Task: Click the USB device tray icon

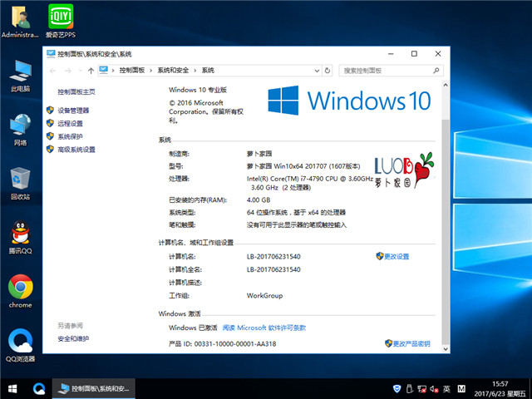Action: (410, 389)
